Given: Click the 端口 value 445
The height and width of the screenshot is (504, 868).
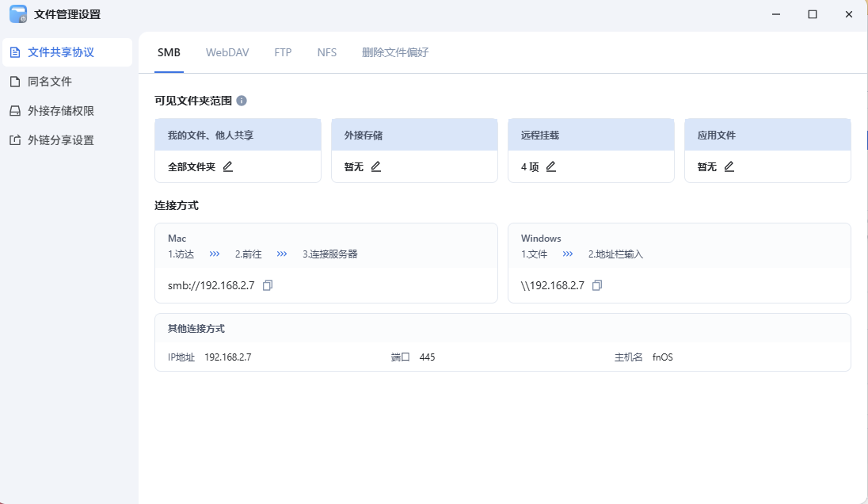Looking at the screenshot, I should pos(428,357).
